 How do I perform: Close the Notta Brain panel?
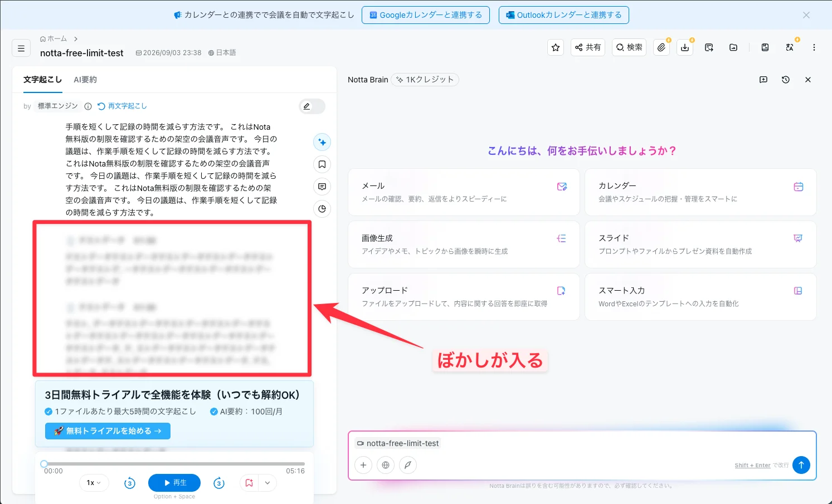(808, 80)
